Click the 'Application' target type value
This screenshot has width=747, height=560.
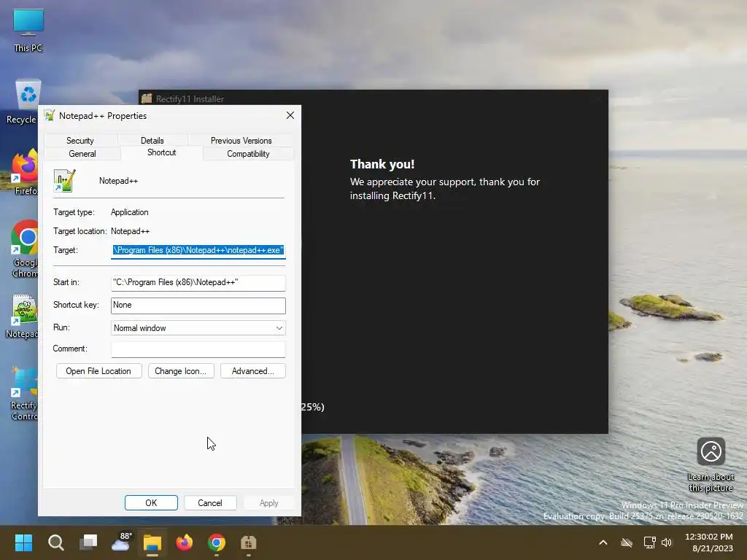130,212
